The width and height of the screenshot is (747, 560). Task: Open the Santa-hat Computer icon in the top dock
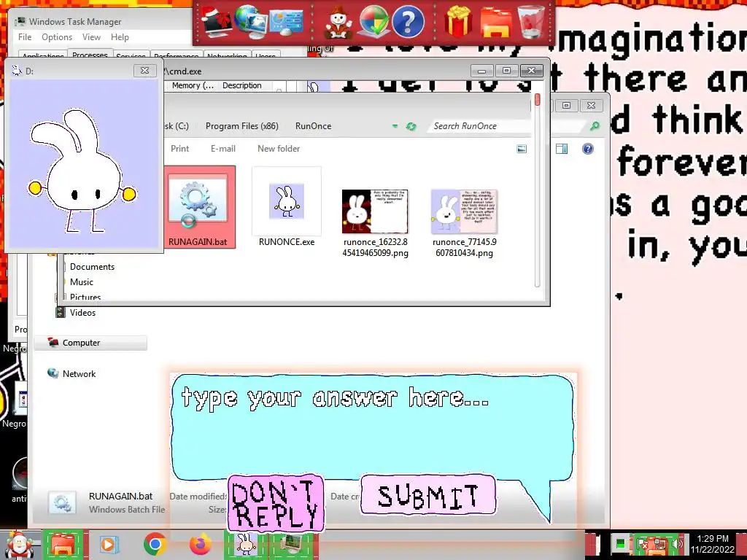click(216, 23)
